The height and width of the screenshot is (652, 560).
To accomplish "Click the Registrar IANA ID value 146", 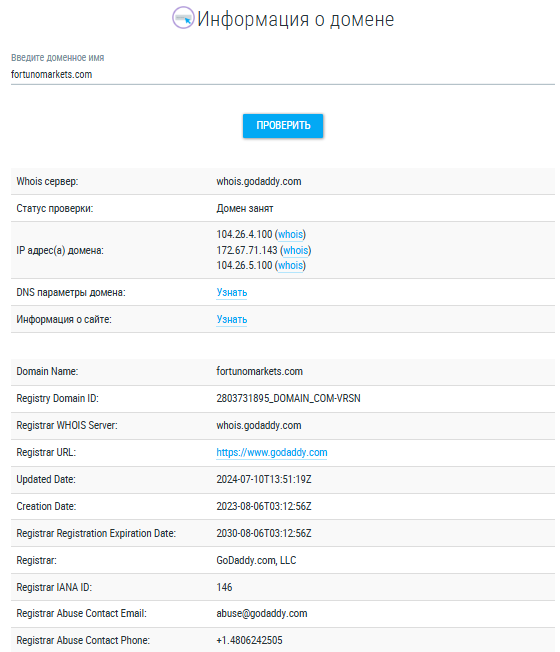I will coord(224,587).
